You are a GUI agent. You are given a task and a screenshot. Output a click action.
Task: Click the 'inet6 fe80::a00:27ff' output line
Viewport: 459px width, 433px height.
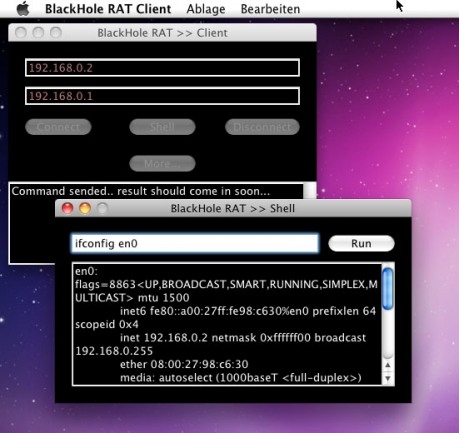248,311
